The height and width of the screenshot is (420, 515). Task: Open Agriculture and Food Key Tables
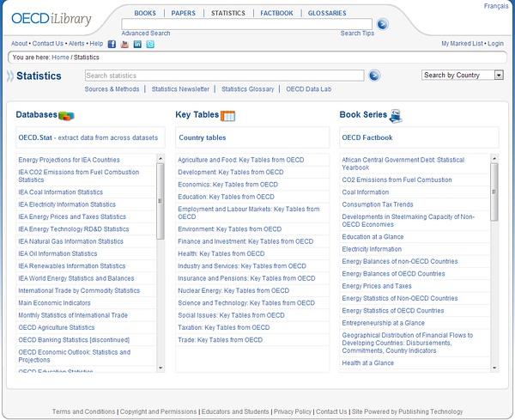pos(241,160)
